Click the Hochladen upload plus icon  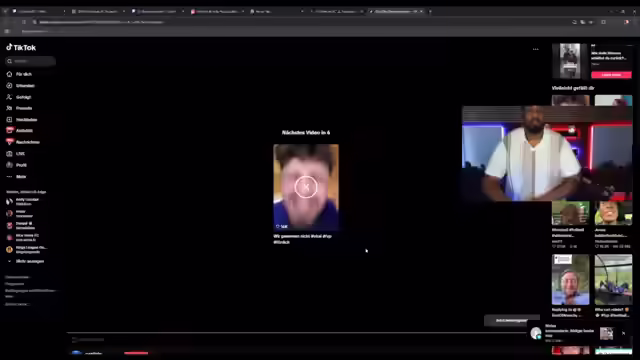point(9,120)
